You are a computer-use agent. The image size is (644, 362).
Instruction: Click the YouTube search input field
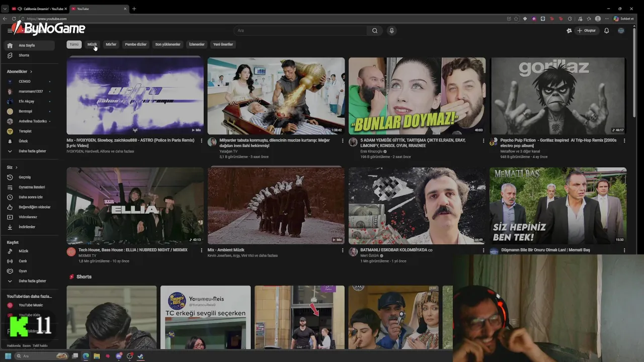pos(300,31)
